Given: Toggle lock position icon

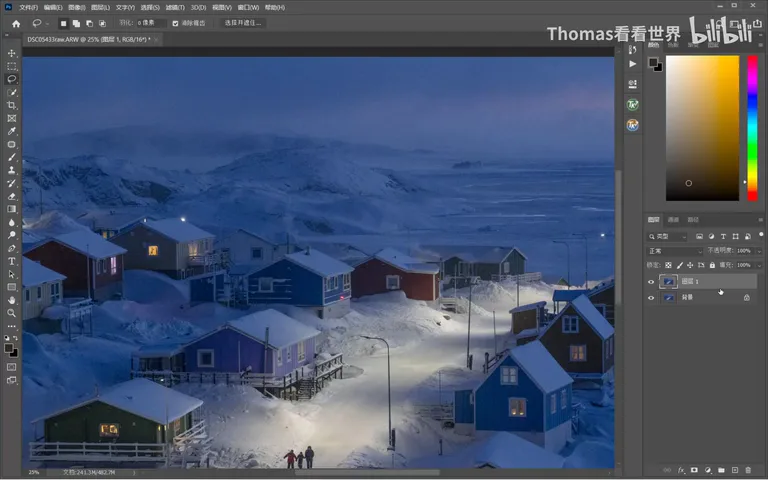Looking at the screenshot, I should [690, 265].
